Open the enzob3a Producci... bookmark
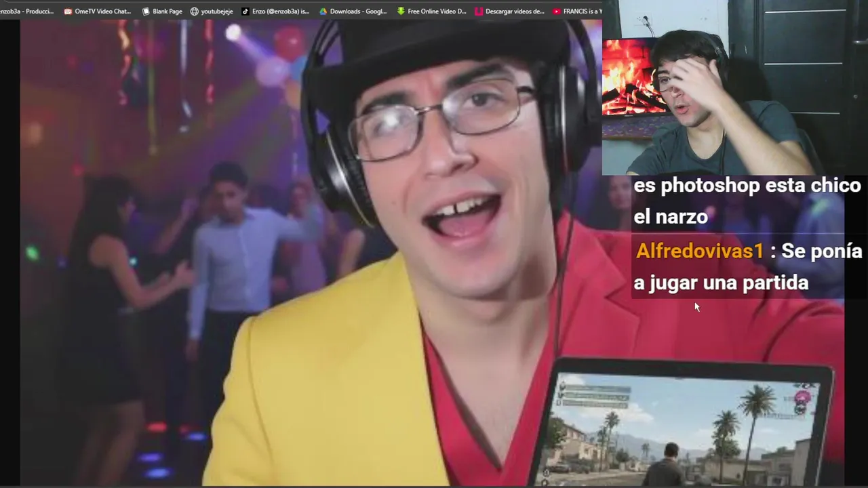Screen dimensions: 868x488 [27, 11]
